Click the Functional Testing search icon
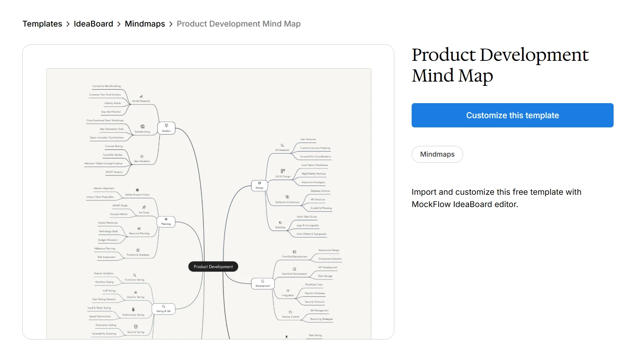Screen dimensions: 644x356 point(135,275)
